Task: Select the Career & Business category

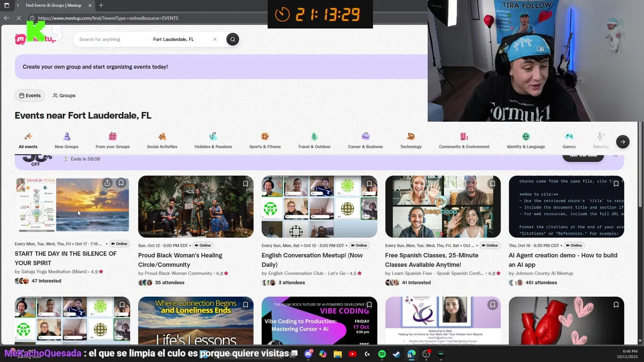Action: click(365, 141)
